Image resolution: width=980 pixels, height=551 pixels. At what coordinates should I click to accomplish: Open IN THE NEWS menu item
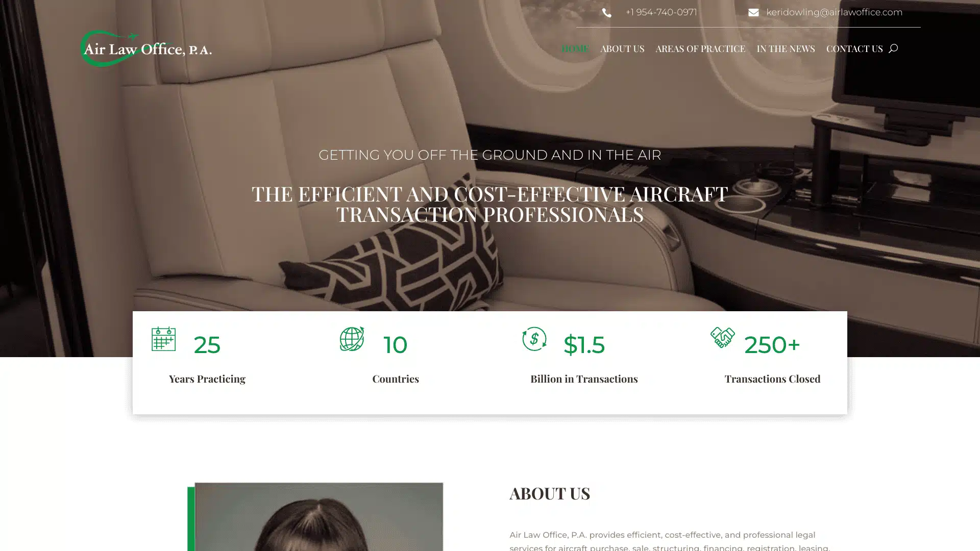click(786, 48)
